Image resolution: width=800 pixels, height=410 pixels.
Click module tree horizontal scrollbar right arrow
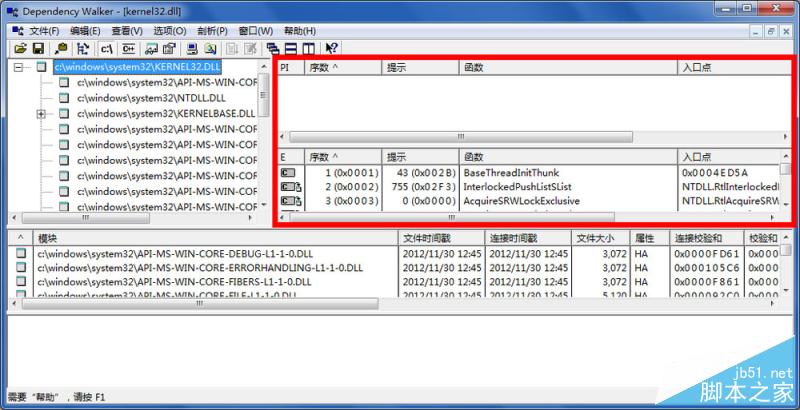pyautogui.click(x=251, y=218)
